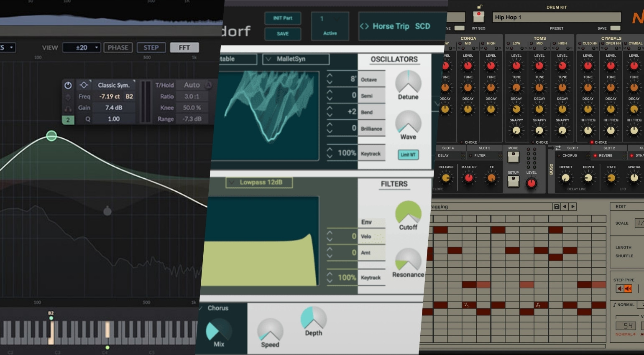Select the loud speaker STEP TYPE icon
Screen dimensions: 644x355
628,289
